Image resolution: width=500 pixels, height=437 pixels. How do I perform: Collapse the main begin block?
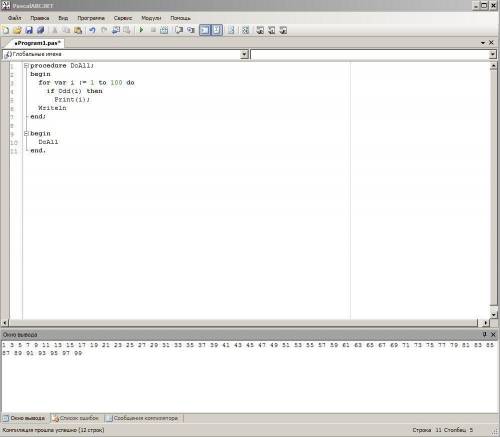[x=26, y=134]
